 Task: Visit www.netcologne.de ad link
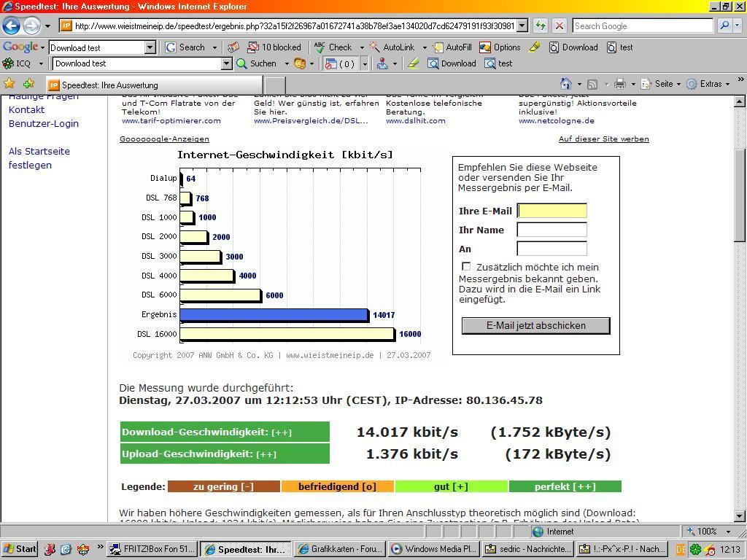coord(557,121)
